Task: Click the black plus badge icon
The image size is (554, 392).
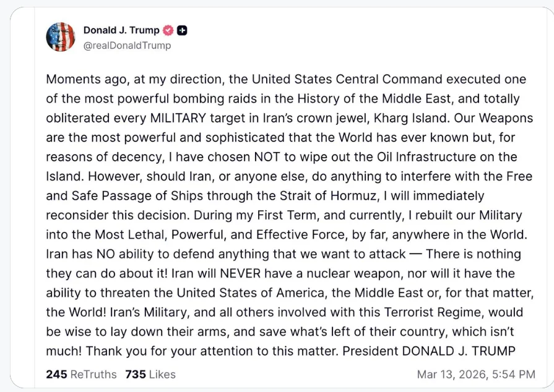Action: pyautogui.click(x=183, y=30)
